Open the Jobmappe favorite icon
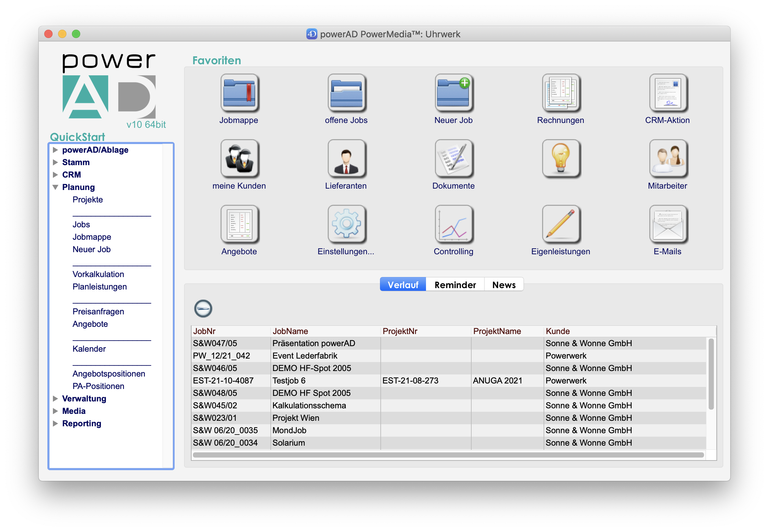The image size is (769, 532). (240, 93)
